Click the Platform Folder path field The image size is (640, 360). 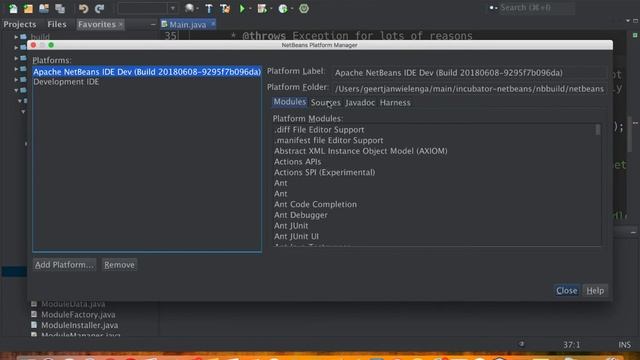point(469,89)
